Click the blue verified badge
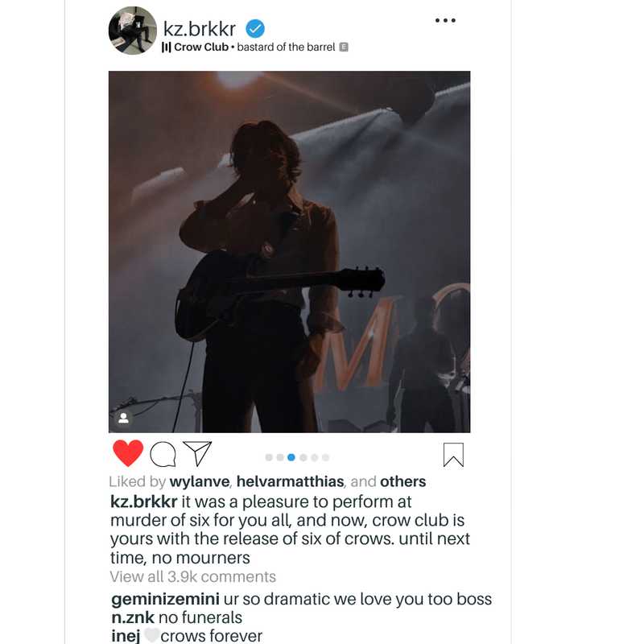This screenshot has height=644, width=644. [x=255, y=29]
